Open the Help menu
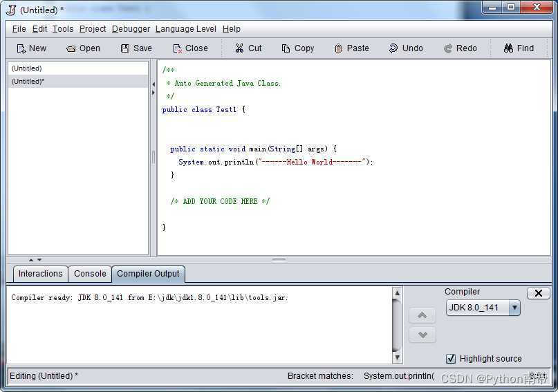 pos(232,29)
